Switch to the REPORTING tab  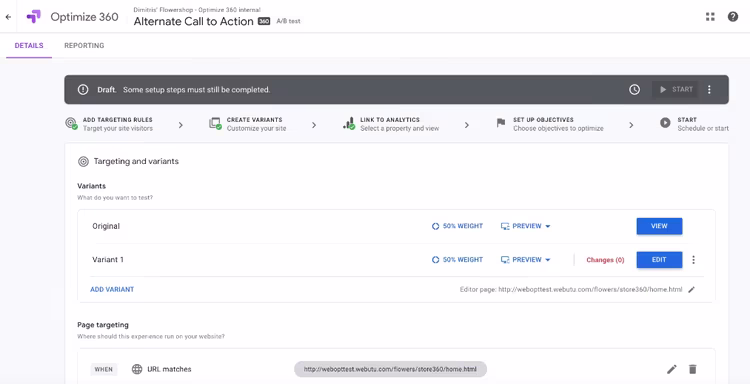(84, 46)
